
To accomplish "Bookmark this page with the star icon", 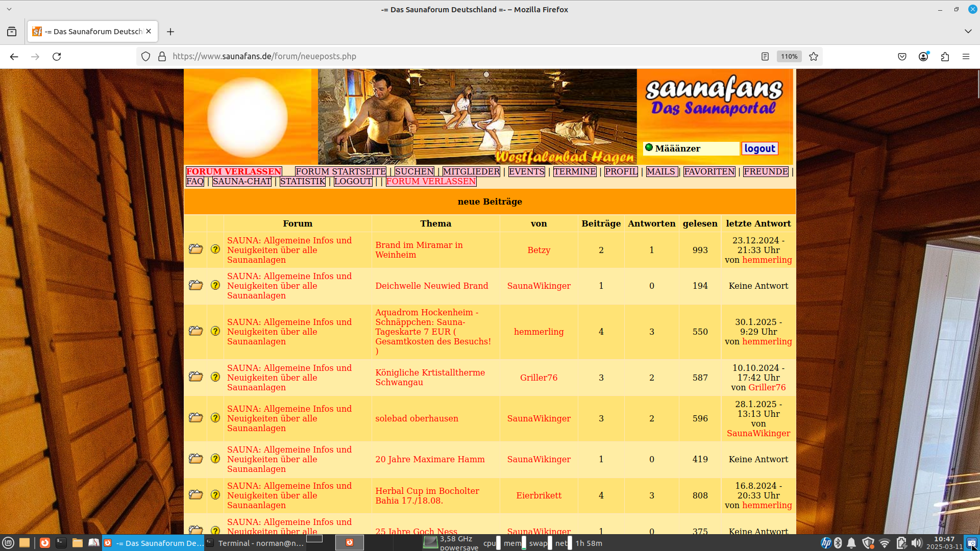I will pos(814,57).
